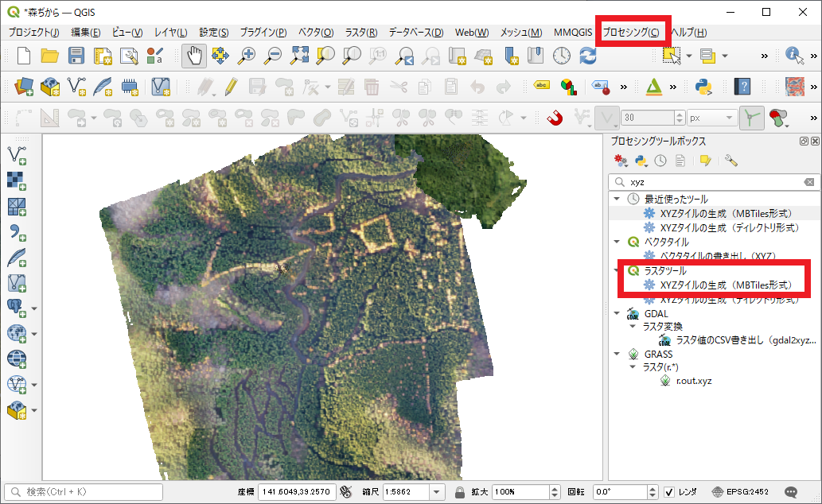Open the Python console icon
The width and height of the screenshot is (822, 504).
[702, 87]
